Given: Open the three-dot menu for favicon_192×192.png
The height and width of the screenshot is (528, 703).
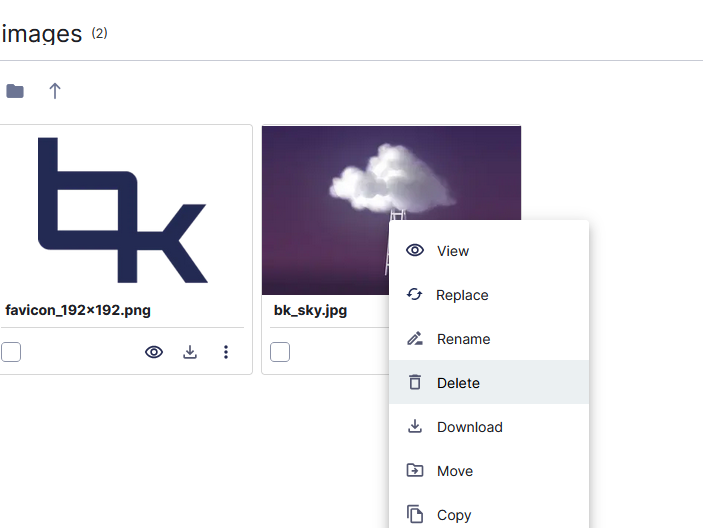Looking at the screenshot, I should coord(226,352).
